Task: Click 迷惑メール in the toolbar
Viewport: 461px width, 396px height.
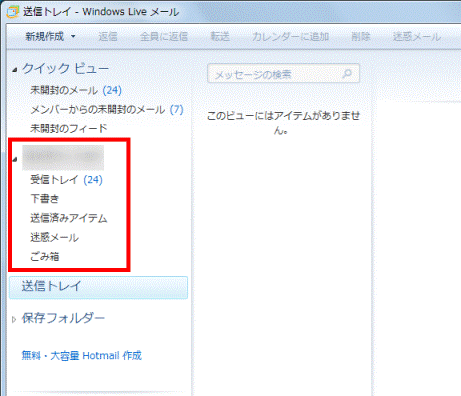Action: [417, 36]
